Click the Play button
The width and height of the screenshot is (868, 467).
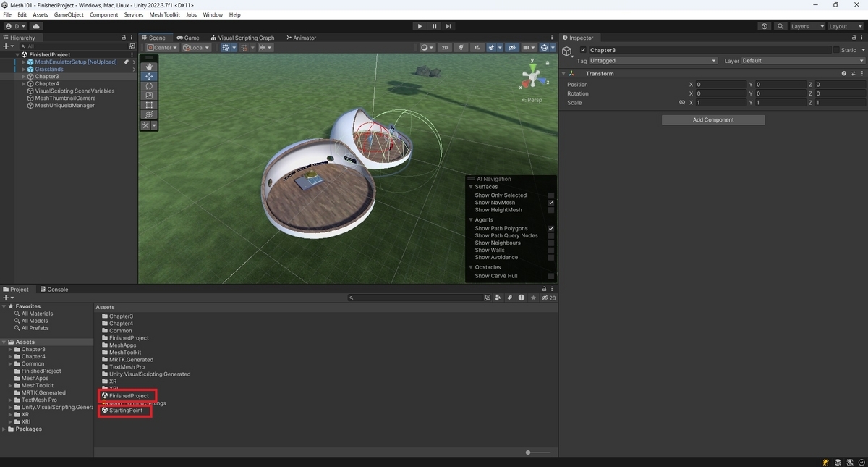[x=420, y=26]
